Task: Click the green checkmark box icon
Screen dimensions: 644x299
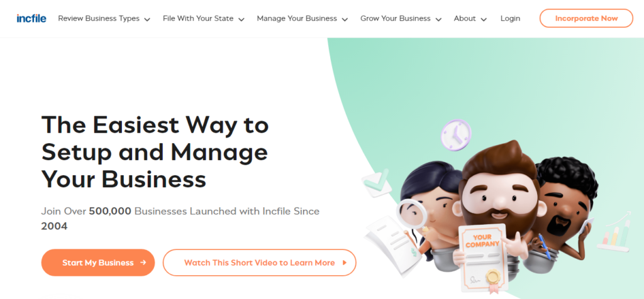Action: coord(376,183)
